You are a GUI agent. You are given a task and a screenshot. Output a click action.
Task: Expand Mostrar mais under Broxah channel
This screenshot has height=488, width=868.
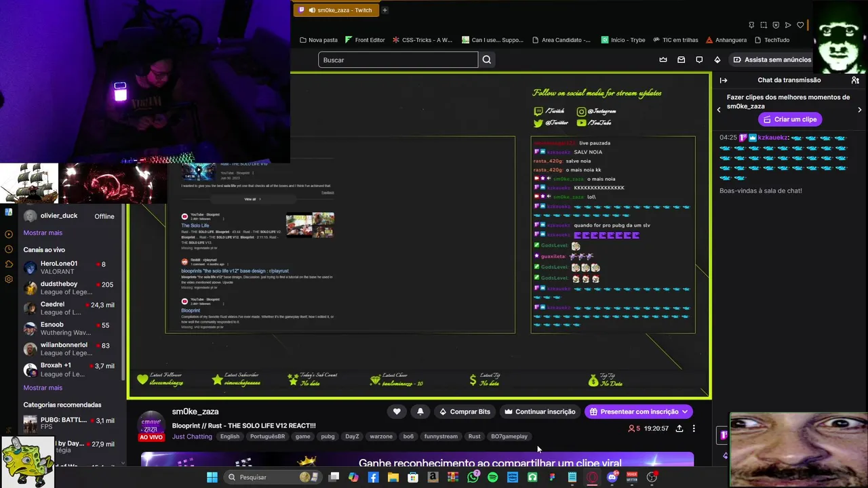pos(43,388)
